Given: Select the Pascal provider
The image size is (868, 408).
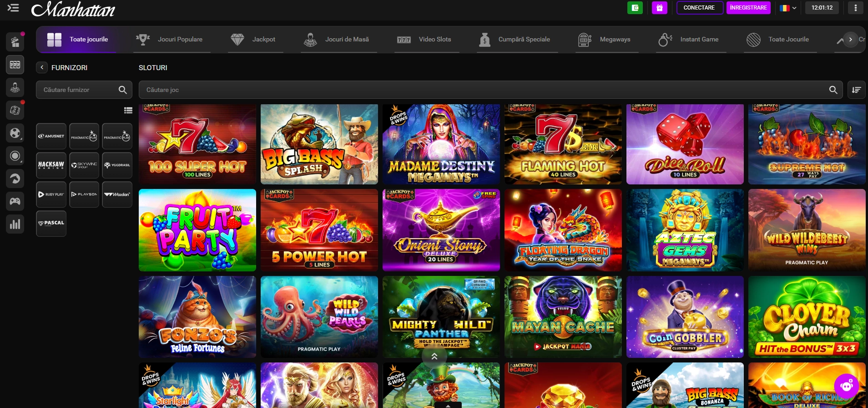Looking at the screenshot, I should pyautogui.click(x=51, y=224).
